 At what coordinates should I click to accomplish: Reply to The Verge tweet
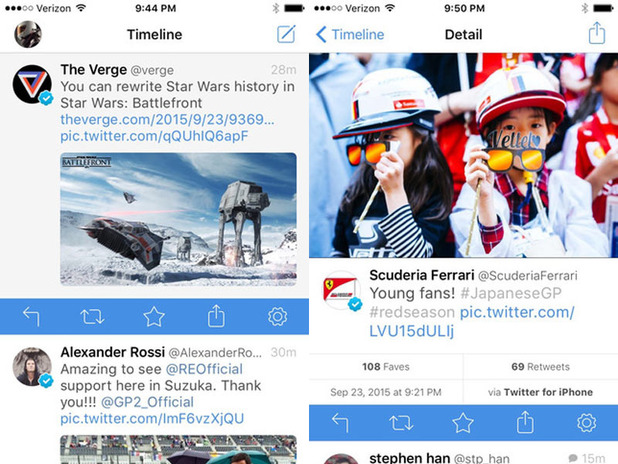31,317
